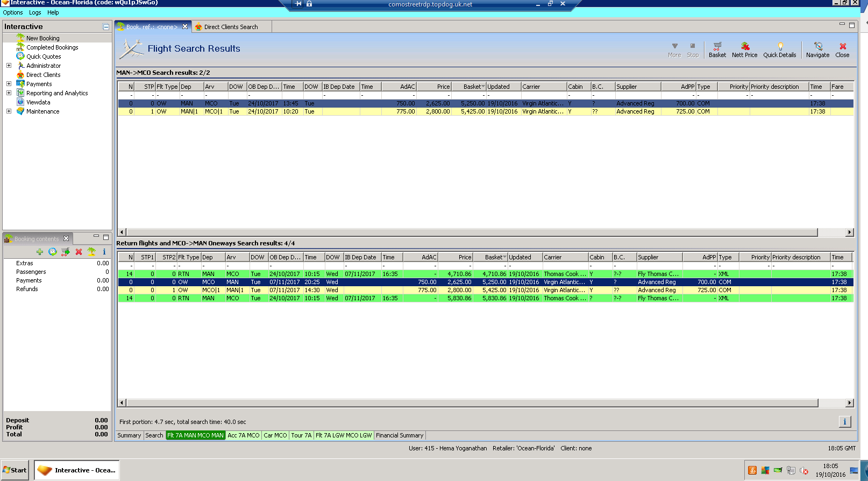Open the Basket column sort dropdown in the upper table
This screenshot has height=481, width=868.
click(x=483, y=87)
